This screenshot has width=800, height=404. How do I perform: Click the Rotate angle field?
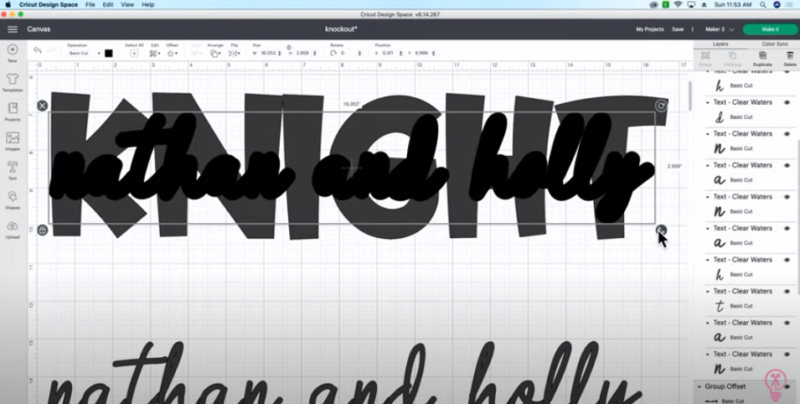tap(350, 53)
